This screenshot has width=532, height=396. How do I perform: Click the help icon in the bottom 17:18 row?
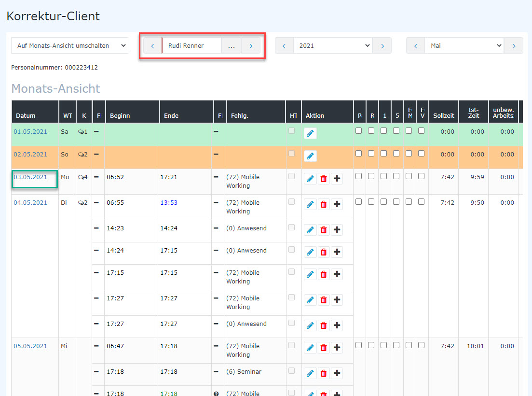click(x=216, y=393)
